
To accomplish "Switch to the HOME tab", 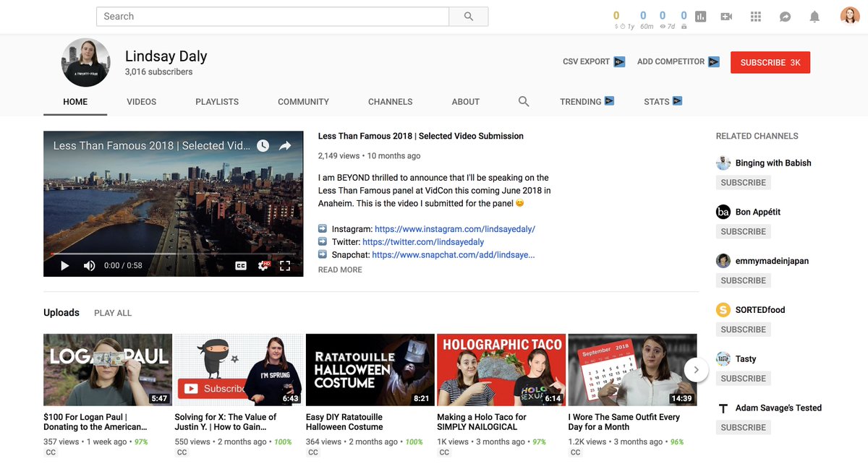I will [75, 102].
